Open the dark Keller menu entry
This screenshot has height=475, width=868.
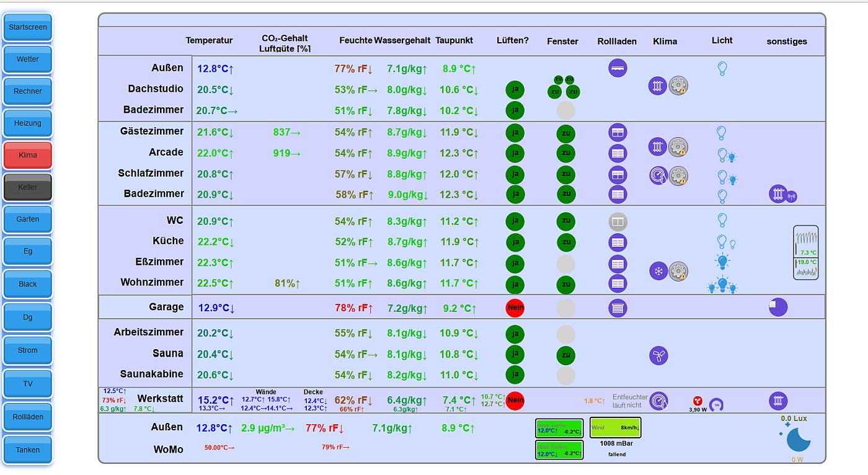pyautogui.click(x=28, y=187)
